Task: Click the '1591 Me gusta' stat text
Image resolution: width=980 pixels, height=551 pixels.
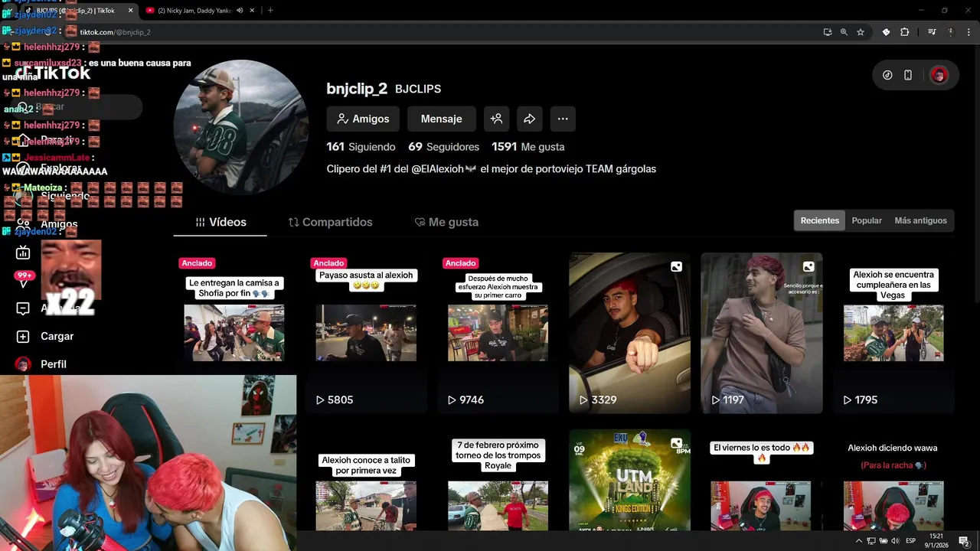Action: (x=528, y=147)
